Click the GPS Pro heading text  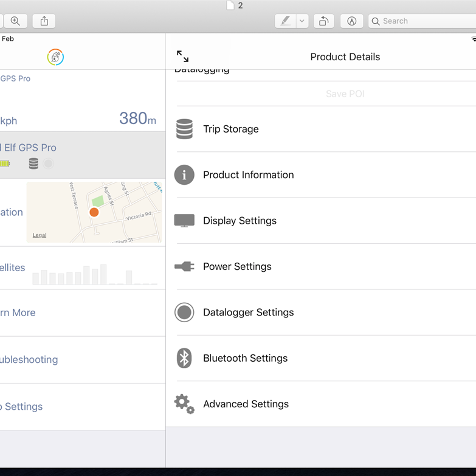[x=15, y=78]
